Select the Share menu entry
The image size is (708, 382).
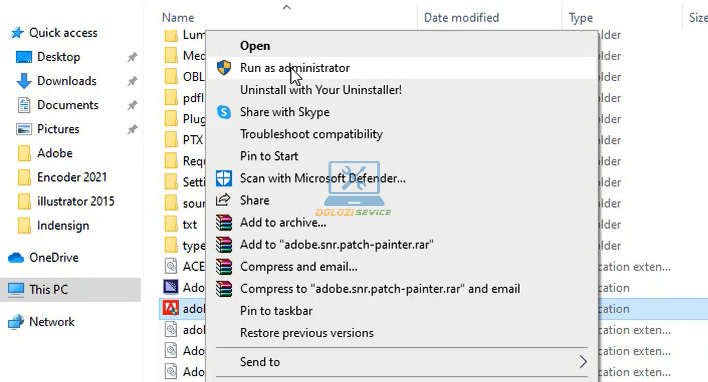pos(255,200)
